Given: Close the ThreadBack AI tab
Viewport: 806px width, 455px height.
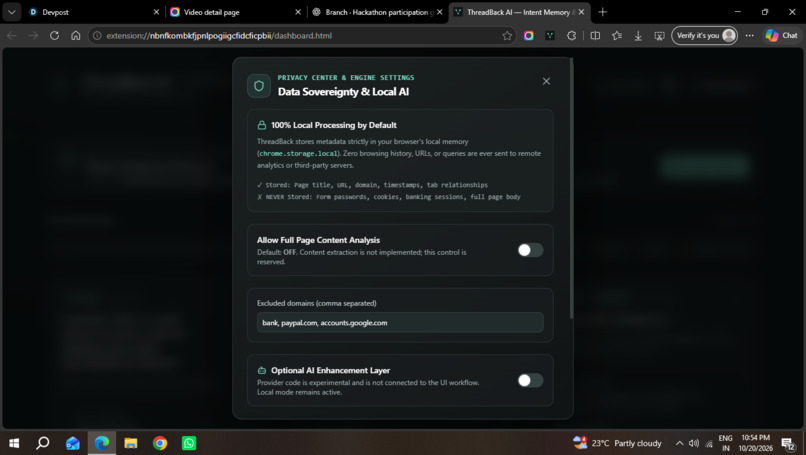Looking at the screenshot, I should click(x=581, y=12).
